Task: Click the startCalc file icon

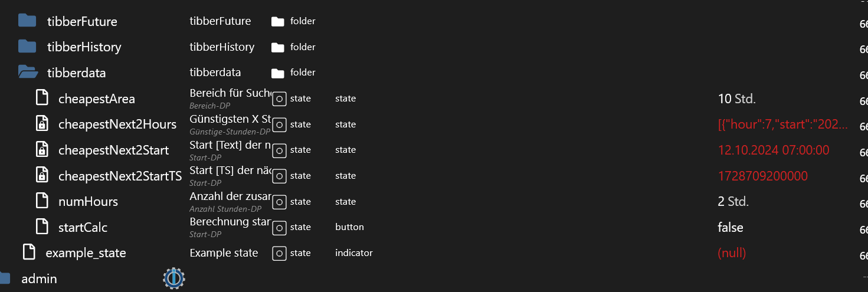Action: click(x=42, y=227)
